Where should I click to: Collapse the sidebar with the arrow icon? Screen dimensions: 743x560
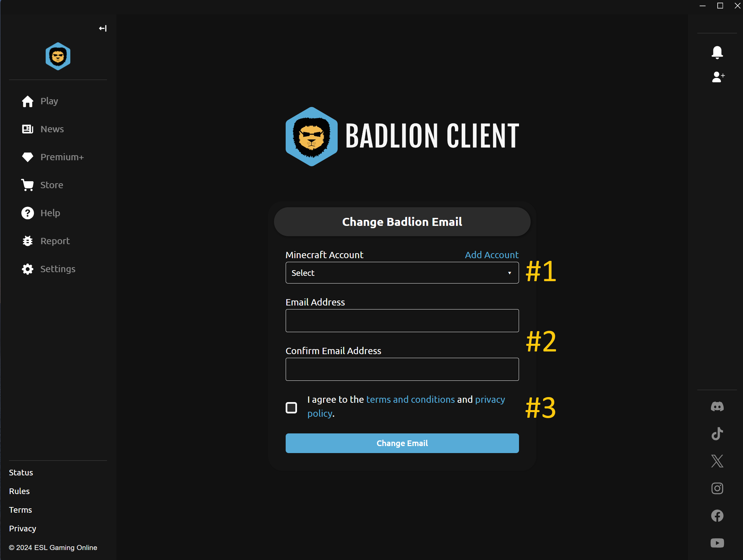click(103, 29)
